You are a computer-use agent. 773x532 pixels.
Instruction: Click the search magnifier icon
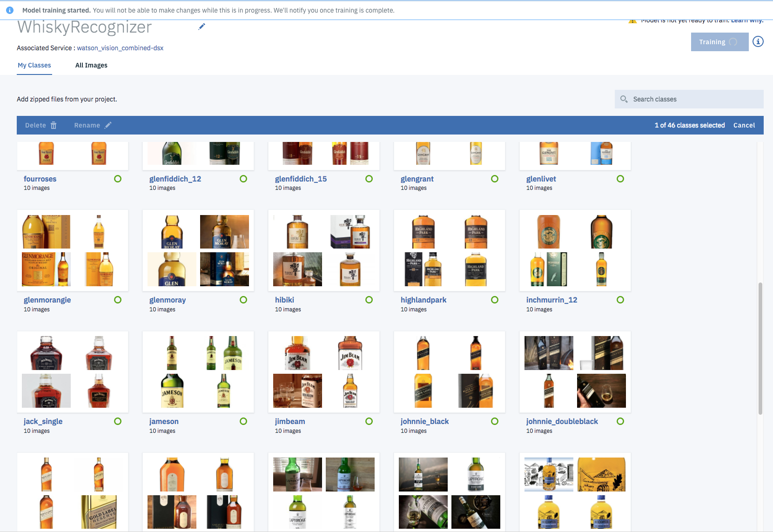point(624,99)
